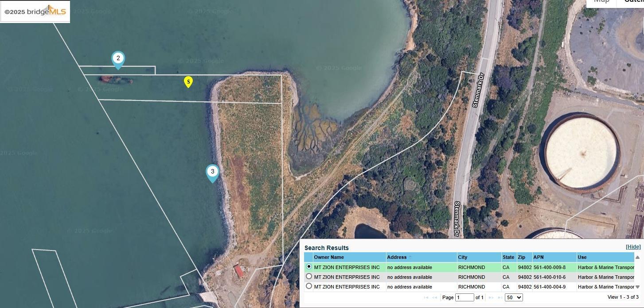Select the parcel with APN 561-400-004-9
The image size is (644, 308).
(x=309, y=286)
